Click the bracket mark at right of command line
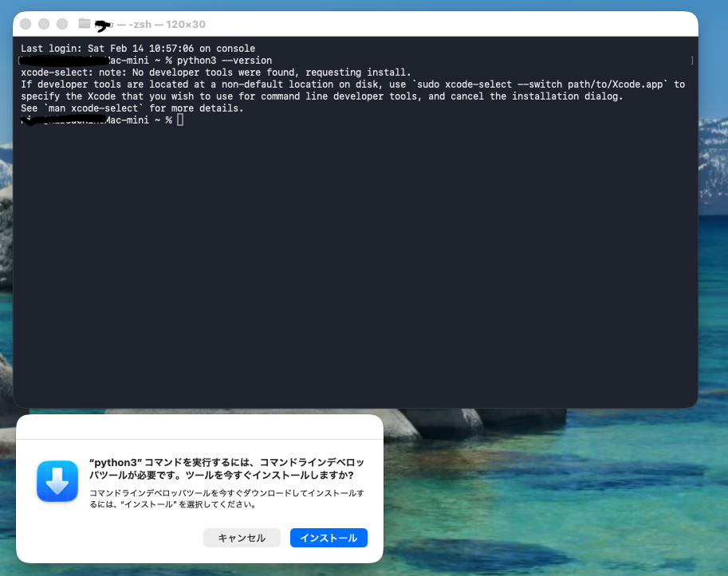The image size is (728, 576). tap(691, 61)
